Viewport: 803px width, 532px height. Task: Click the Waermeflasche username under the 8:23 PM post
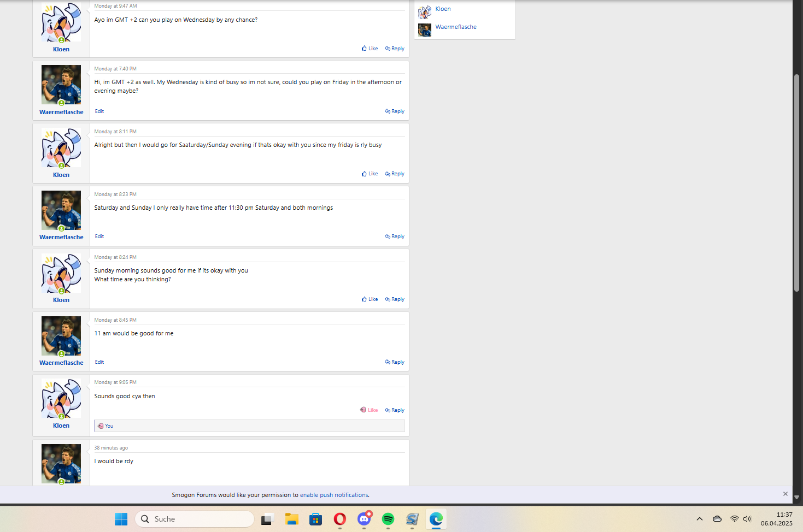pyautogui.click(x=61, y=237)
